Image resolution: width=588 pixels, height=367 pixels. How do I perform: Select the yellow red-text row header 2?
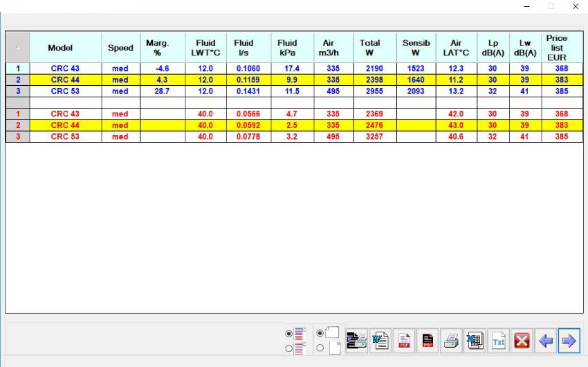point(17,125)
